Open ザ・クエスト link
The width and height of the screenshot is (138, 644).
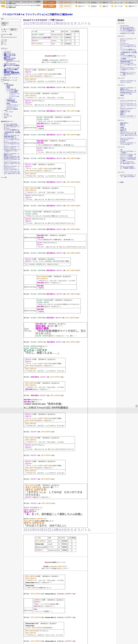(x=10, y=112)
